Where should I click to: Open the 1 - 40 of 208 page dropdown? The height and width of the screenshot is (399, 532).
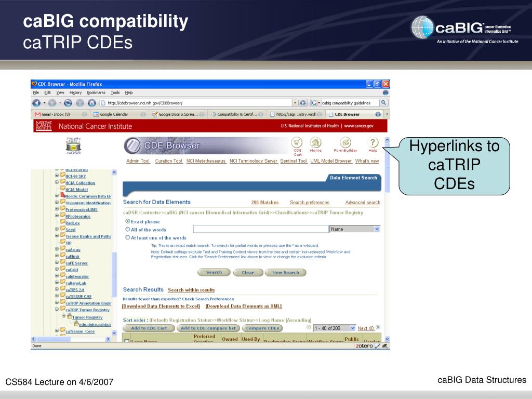tap(353, 328)
